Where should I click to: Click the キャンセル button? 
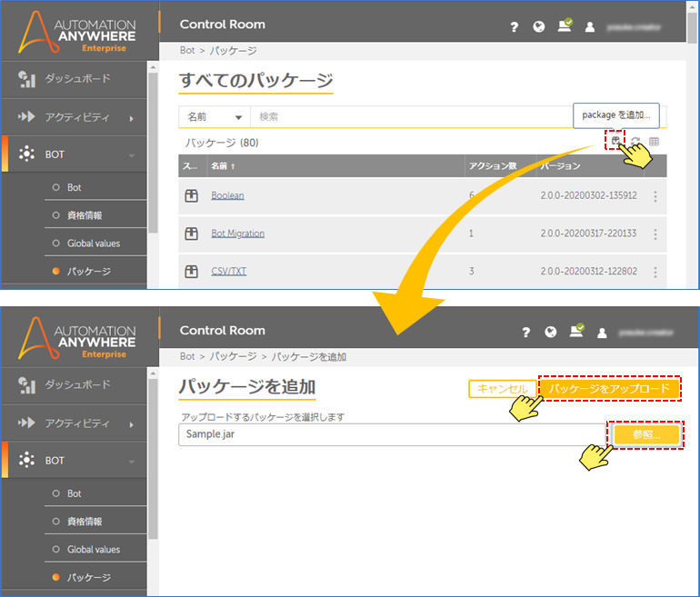pyautogui.click(x=502, y=388)
